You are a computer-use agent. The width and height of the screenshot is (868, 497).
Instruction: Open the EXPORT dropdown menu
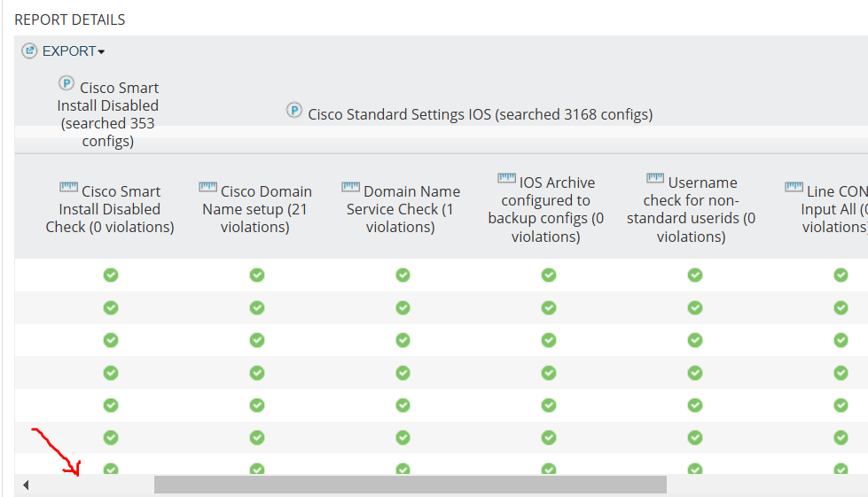(73, 51)
